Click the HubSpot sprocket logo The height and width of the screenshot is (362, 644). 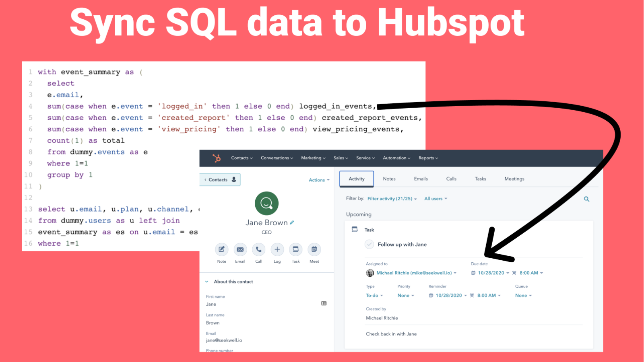click(x=217, y=158)
